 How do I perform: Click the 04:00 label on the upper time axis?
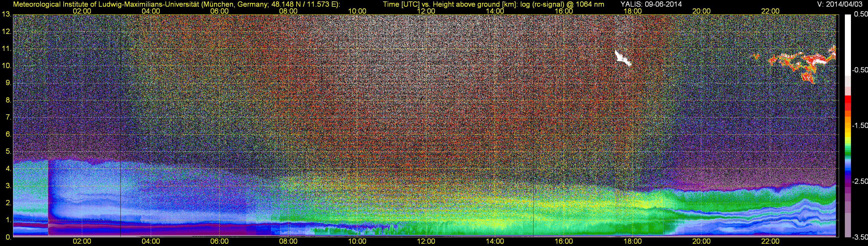click(151, 11)
